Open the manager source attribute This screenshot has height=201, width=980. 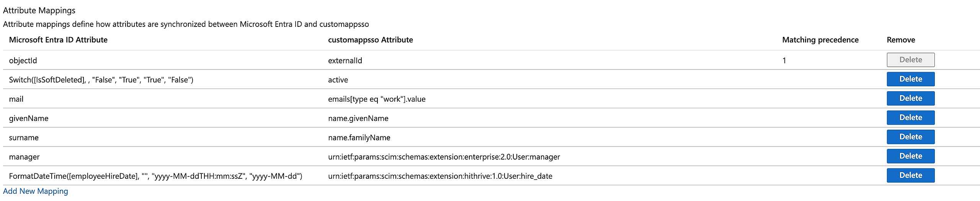[24, 157]
